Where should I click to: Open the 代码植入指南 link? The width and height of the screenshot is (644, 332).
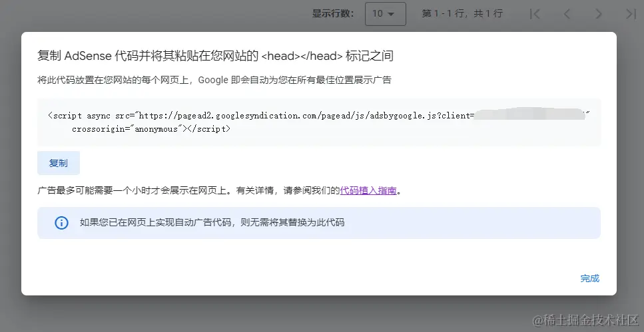(x=368, y=191)
